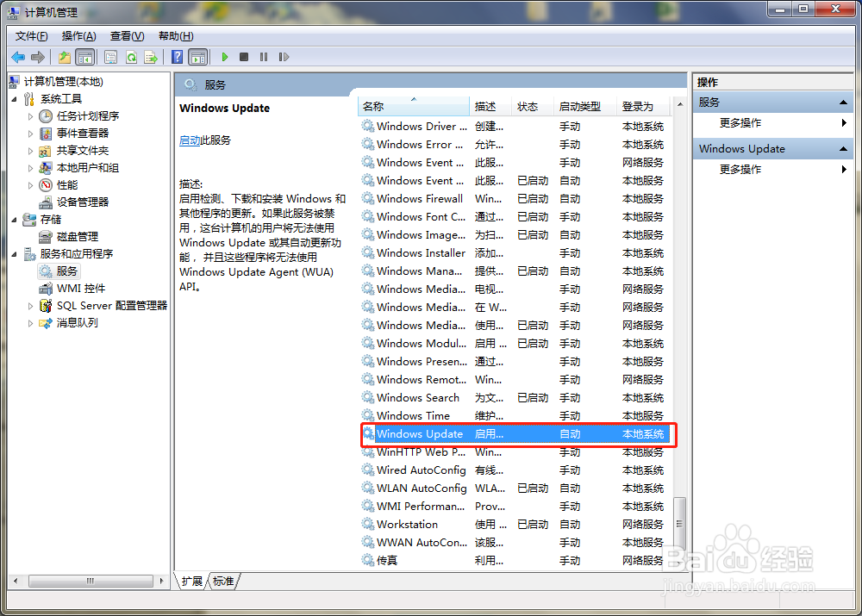
Task: Click the Back arrow toolbar icon
Action: click(18, 57)
